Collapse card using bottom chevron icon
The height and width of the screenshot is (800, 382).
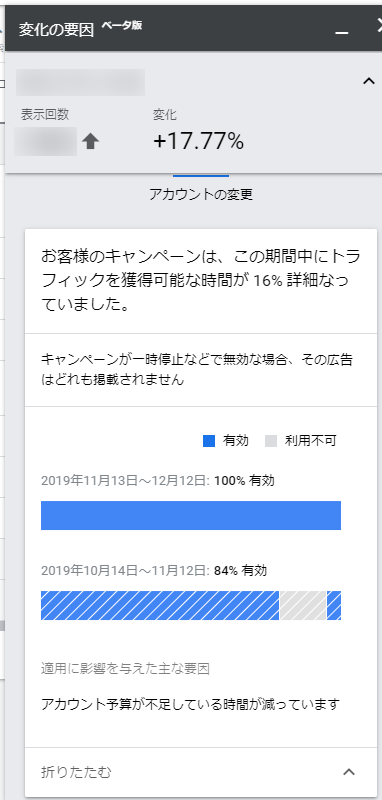pyautogui.click(x=349, y=772)
